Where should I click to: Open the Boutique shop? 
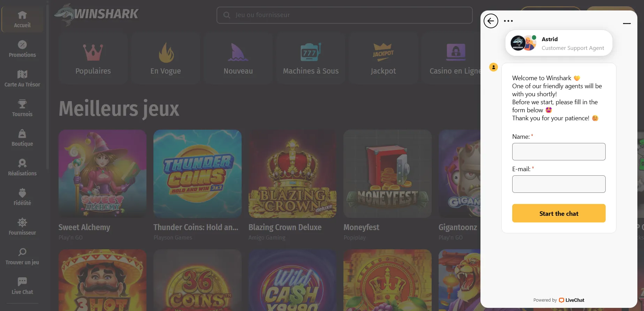coord(22,138)
